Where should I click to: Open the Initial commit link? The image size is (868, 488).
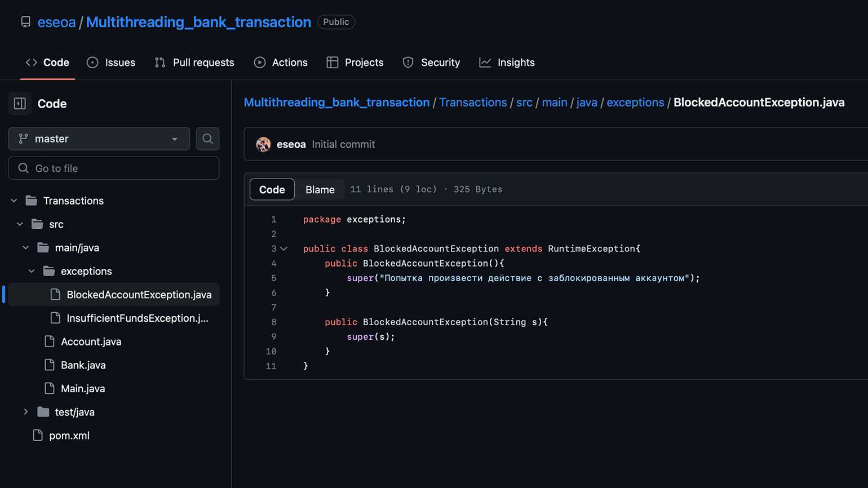[343, 144]
